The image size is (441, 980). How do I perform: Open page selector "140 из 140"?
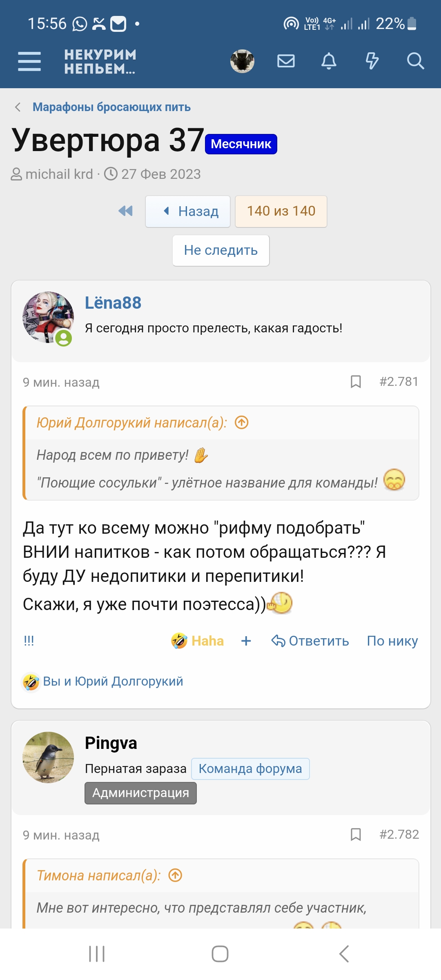[281, 211]
